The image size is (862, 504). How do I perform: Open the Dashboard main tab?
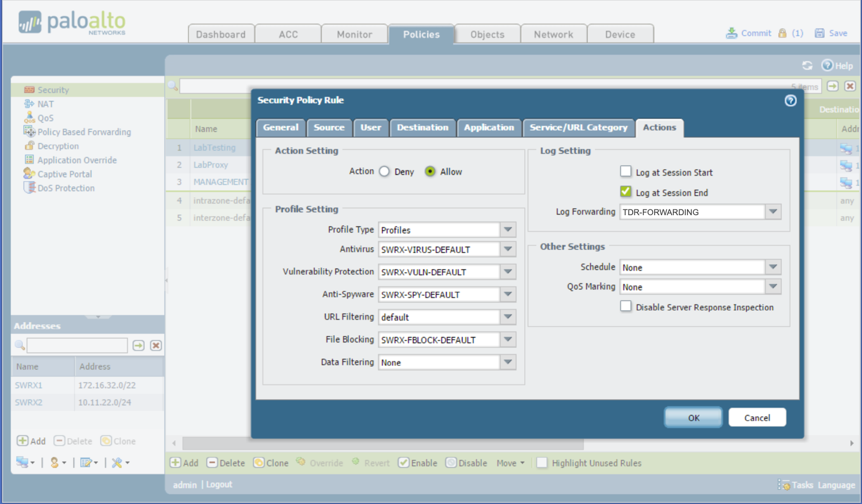(221, 34)
